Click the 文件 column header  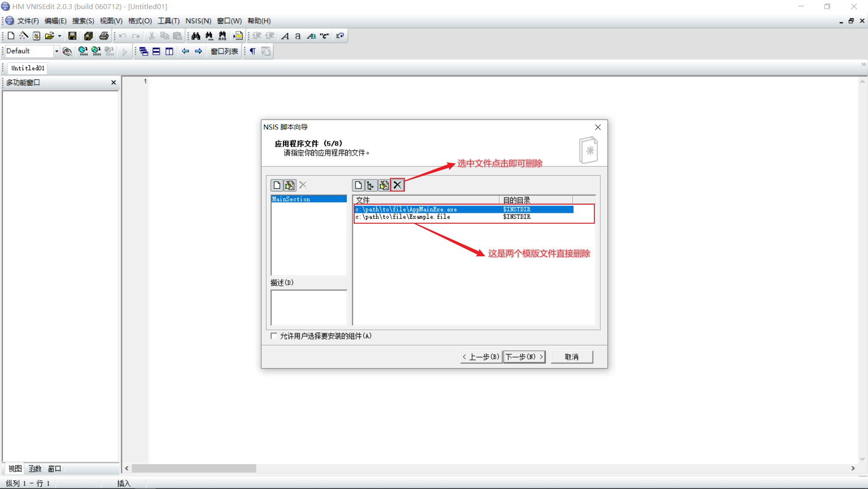tap(427, 200)
